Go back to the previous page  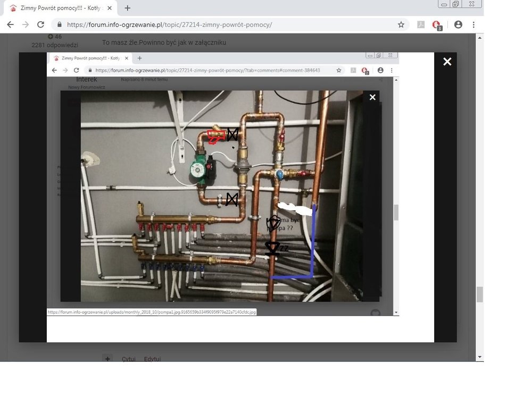click(10, 24)
